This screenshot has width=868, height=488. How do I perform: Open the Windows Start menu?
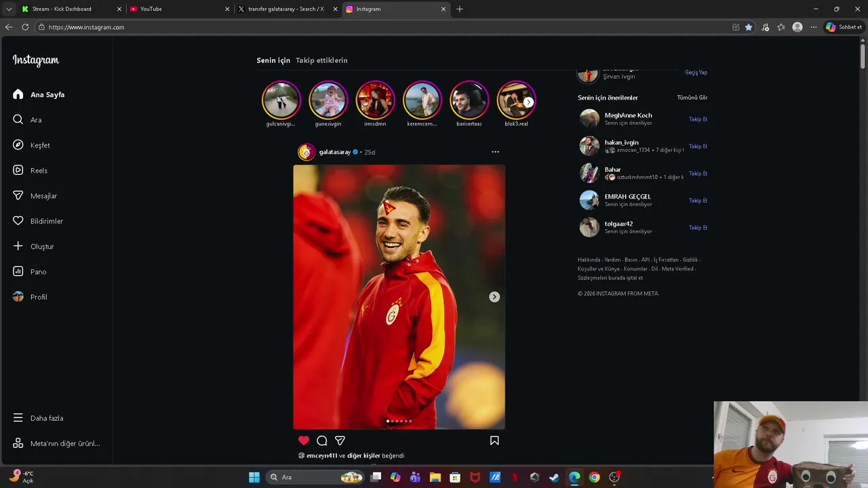pyautogui.click(x=254, y=477)
